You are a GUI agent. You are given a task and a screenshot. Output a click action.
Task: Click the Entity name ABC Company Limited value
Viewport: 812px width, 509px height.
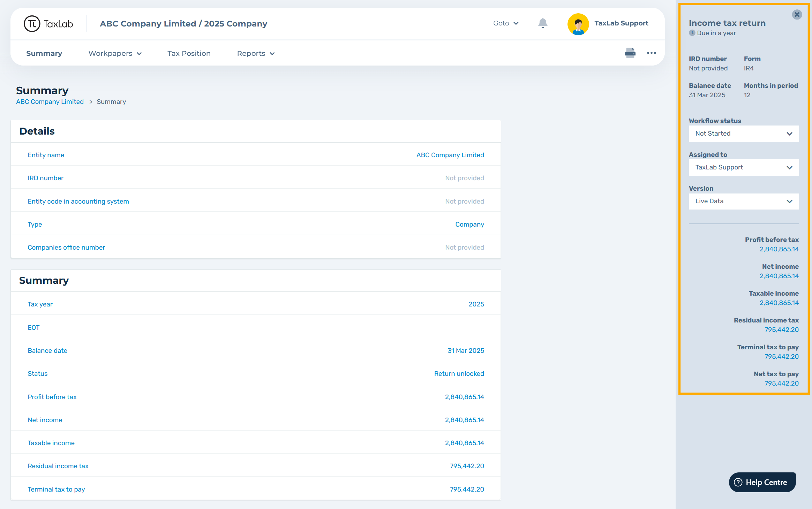450,155
